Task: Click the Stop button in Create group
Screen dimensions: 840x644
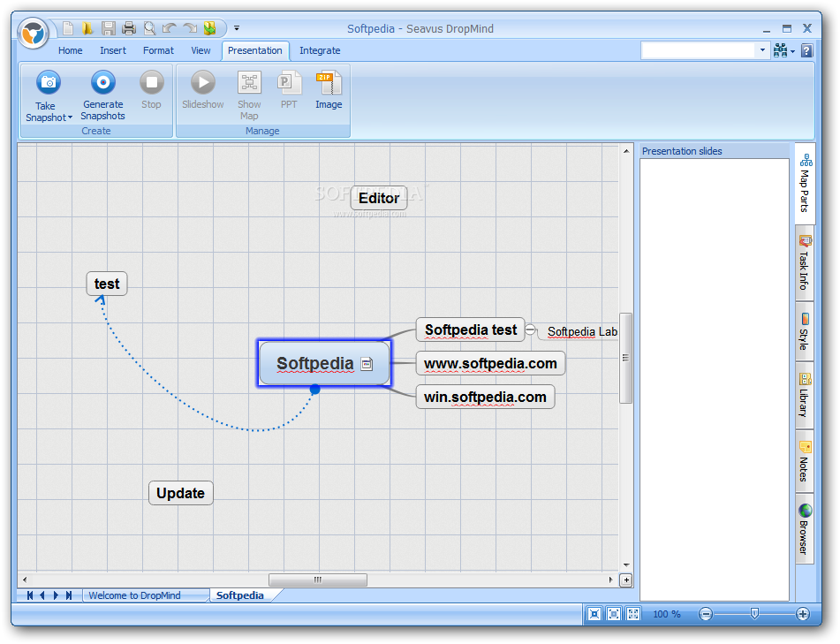Action: [x=152, y=90]
